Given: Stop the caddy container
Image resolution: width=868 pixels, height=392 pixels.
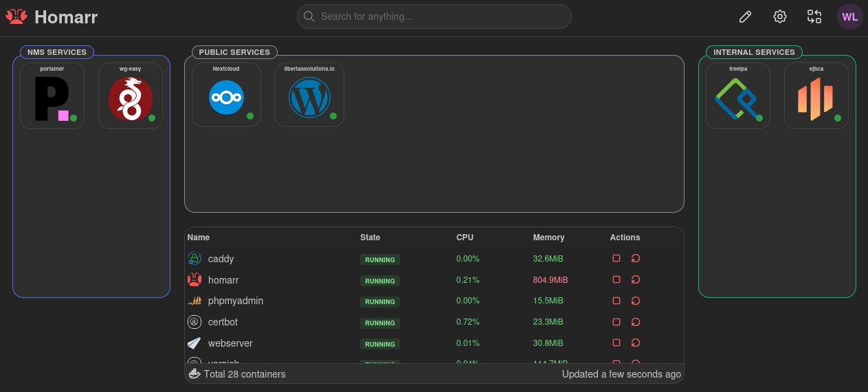Looking at the screenshot, I should point(616,258).
